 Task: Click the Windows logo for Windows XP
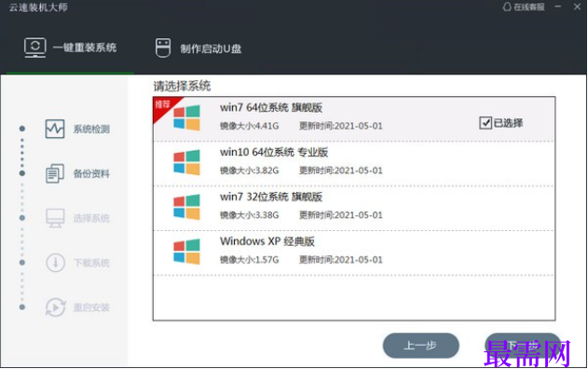coord(186,252)
